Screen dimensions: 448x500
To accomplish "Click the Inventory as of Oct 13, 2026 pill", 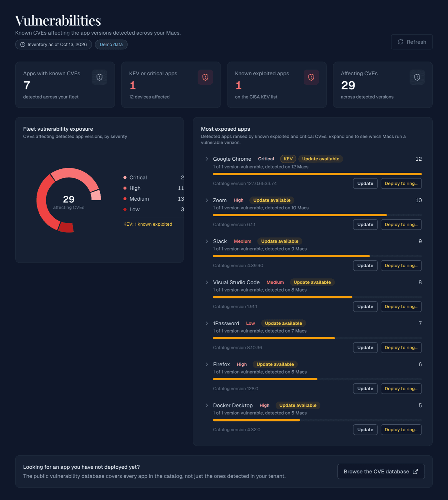I will pyautogui.click(x=53, y=44).
